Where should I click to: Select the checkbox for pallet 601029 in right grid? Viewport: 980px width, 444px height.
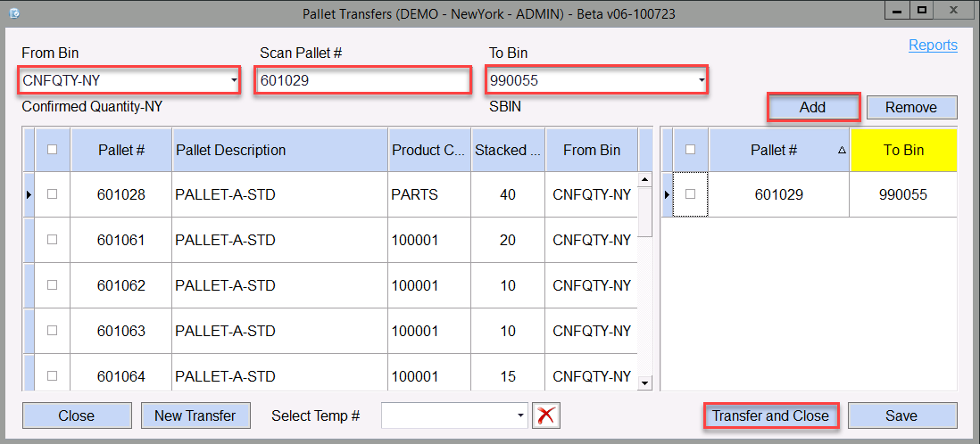pyautogui.click(x=689, y=194)
